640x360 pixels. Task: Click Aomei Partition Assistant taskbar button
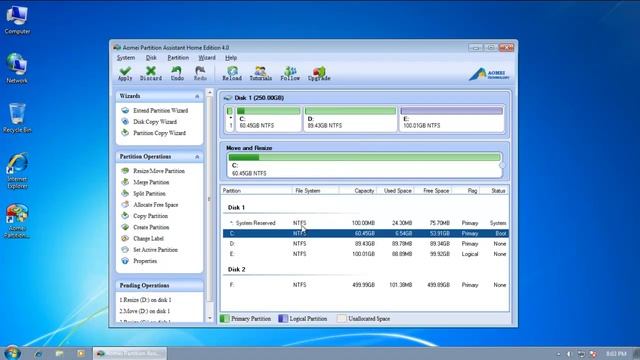pyautogui.click(x=130, y=353)
